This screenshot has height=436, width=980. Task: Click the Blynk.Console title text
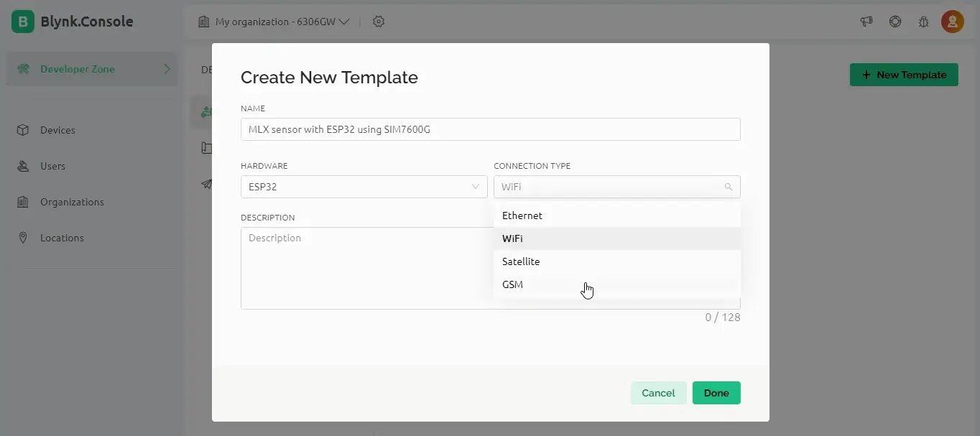[x=87, y=22]
